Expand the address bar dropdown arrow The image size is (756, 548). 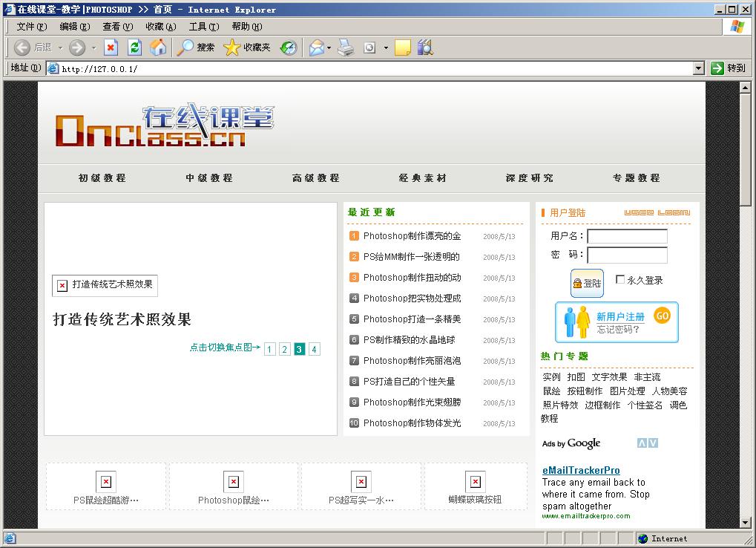698,68
